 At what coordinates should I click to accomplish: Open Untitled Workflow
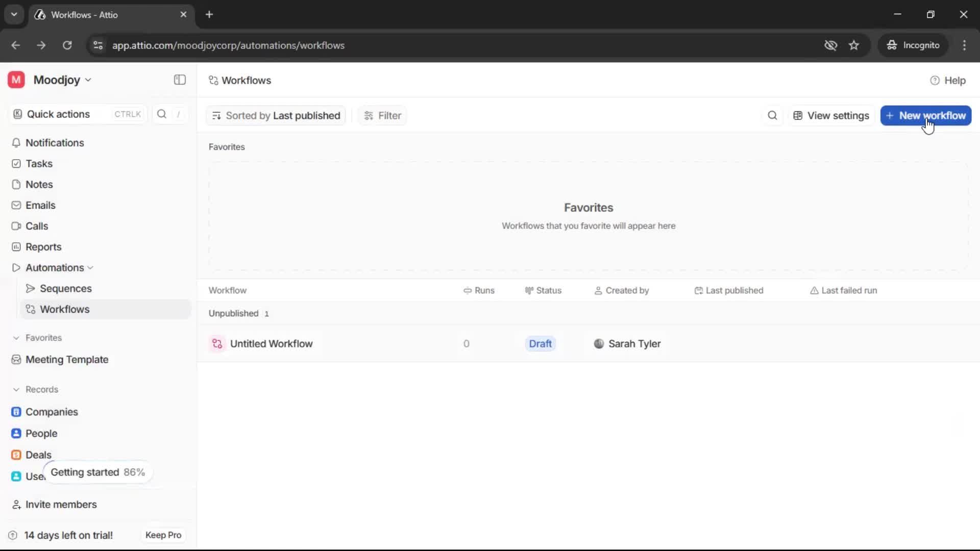(271, 344)
